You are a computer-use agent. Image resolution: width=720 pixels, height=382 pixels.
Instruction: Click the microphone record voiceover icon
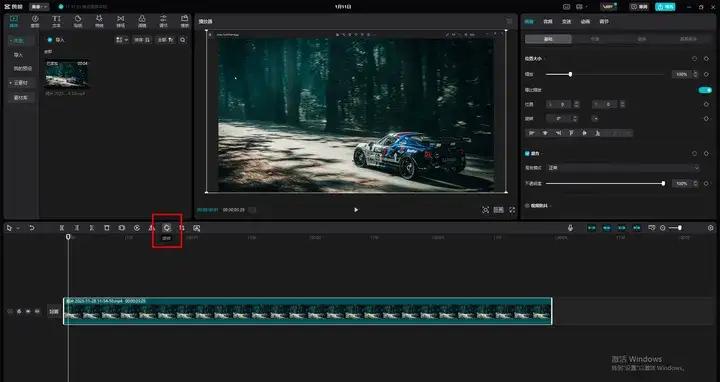point(570,228)
